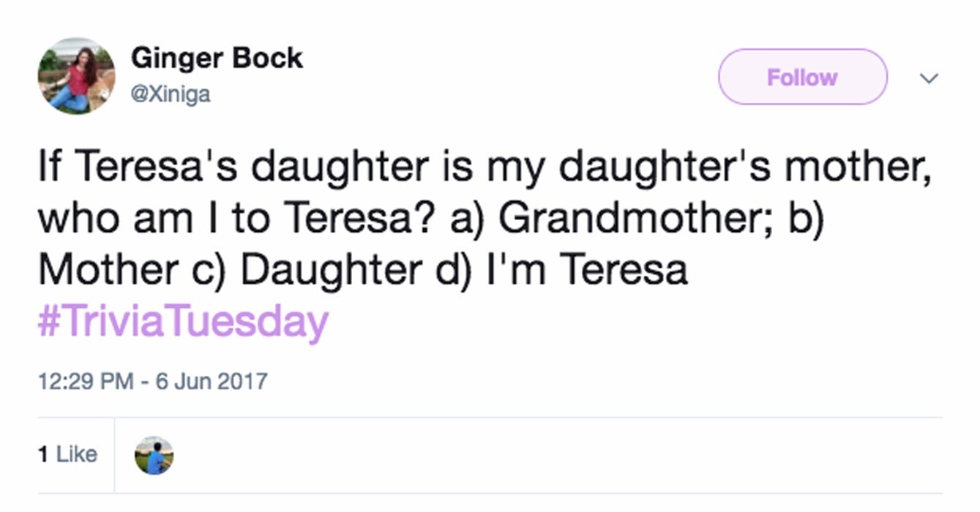This screenshot has height=512, width=980.
Task: Expand the tweet options chevron
Action: 928,78
